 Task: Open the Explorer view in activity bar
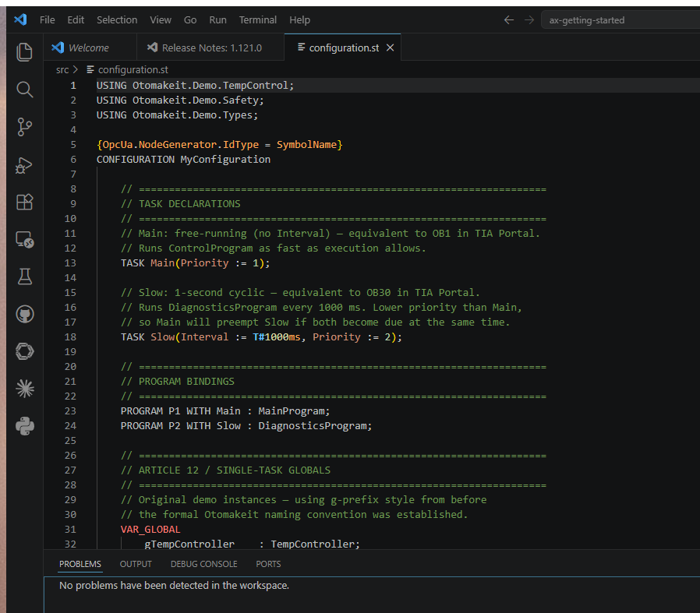click(x=24, y=52)
